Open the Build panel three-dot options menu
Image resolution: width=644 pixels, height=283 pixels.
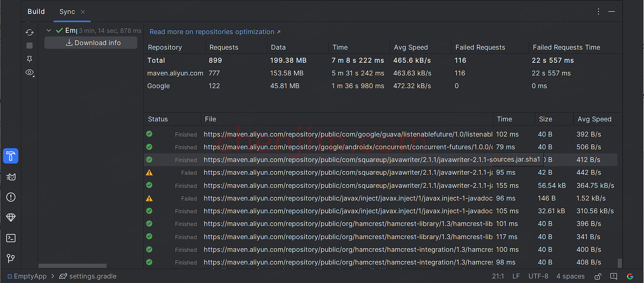click(x=598, y=11)
